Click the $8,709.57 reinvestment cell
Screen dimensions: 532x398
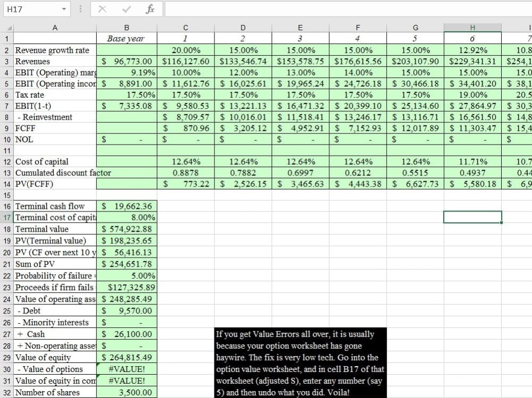point(186,117)
